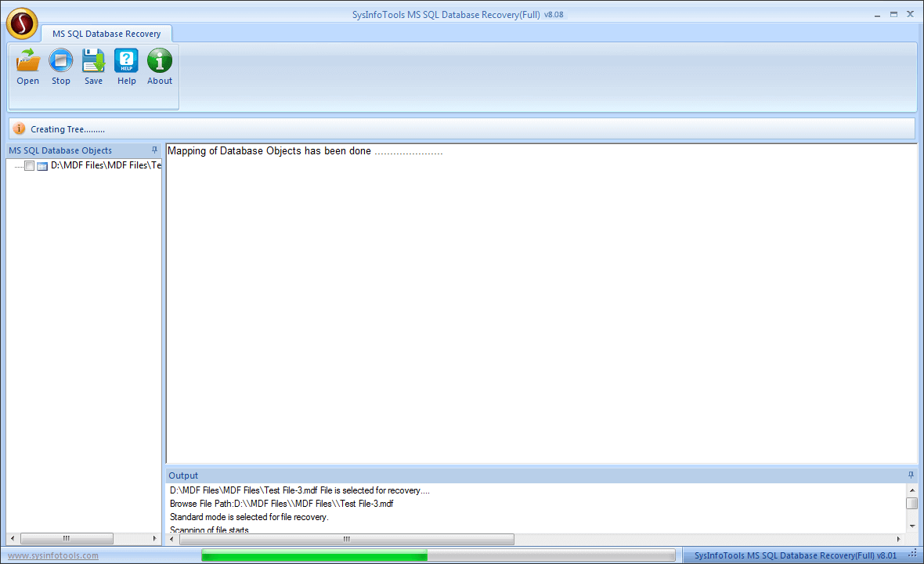Click the Output panel vertical scrollbar down arrow
The height and width of the screenshot is (564, 924).
click(x=914, y=526)
